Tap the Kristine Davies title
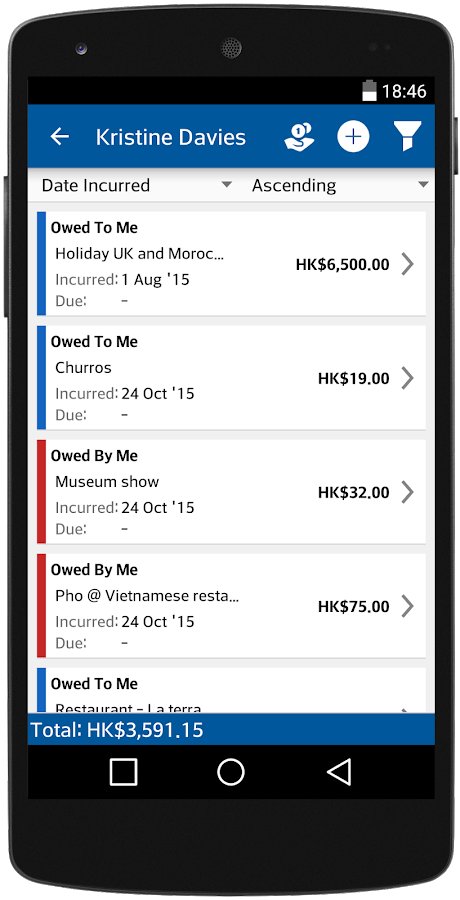 point(171,137)
